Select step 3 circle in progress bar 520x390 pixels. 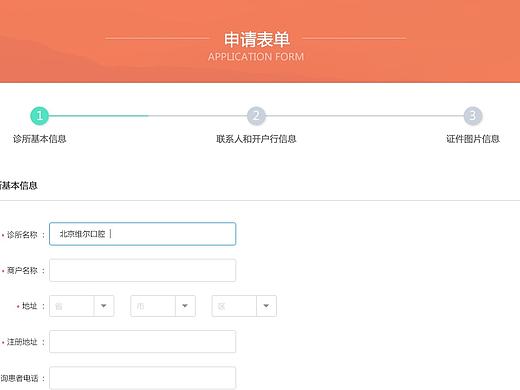[473, 116]
